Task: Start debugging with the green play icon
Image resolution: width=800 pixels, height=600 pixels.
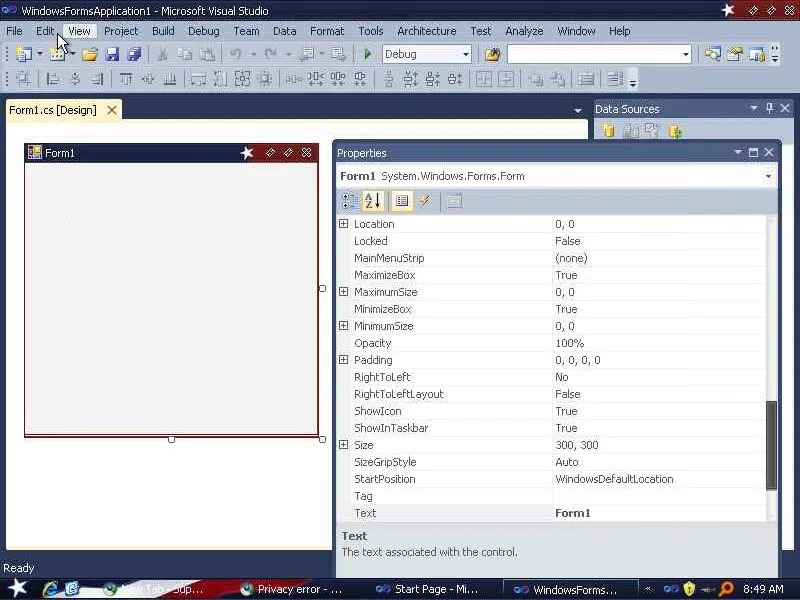Action: click(367, 54)
